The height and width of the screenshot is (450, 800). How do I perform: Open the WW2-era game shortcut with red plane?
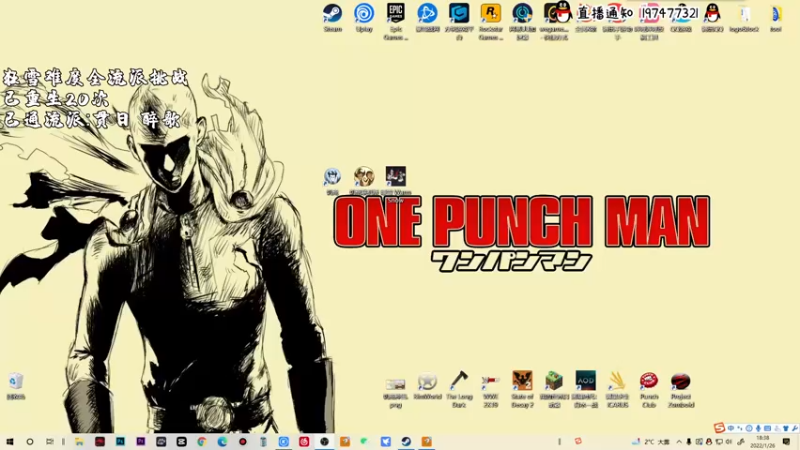pyautogui.click(x=491, y=389)
